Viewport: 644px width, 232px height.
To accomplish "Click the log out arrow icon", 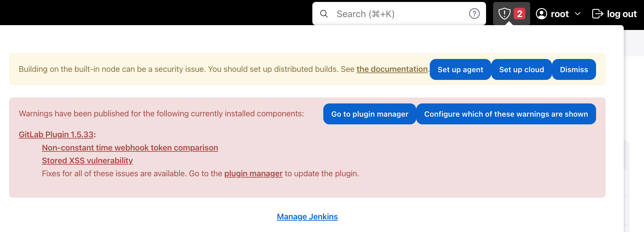I will click(598, 14).
